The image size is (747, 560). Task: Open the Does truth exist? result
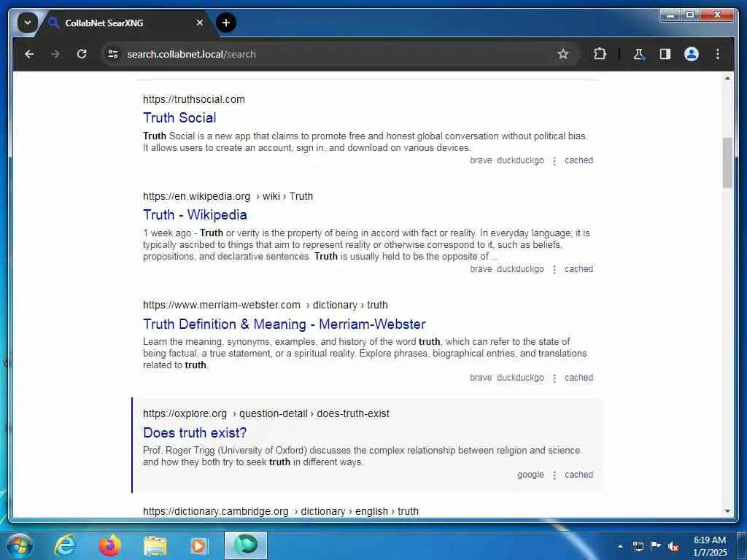pos(195,432)
